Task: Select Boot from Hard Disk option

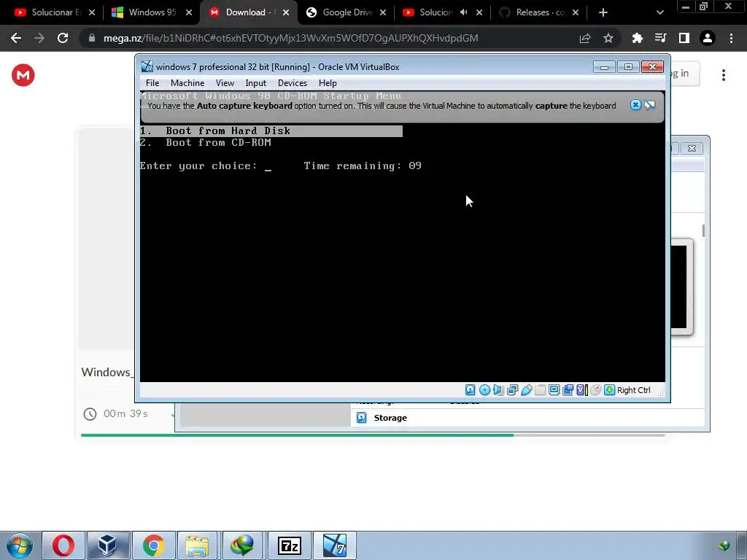Action: [x=271, y=131]
